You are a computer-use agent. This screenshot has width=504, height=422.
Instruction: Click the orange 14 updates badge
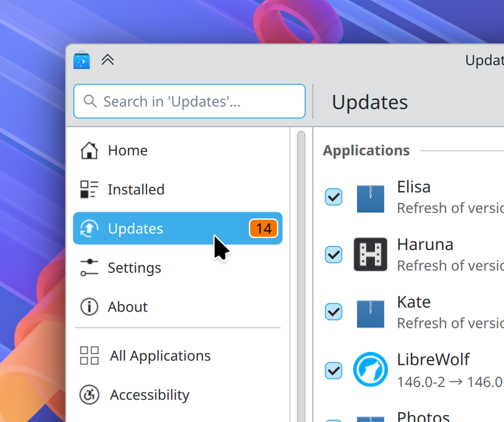pos(263,228)
